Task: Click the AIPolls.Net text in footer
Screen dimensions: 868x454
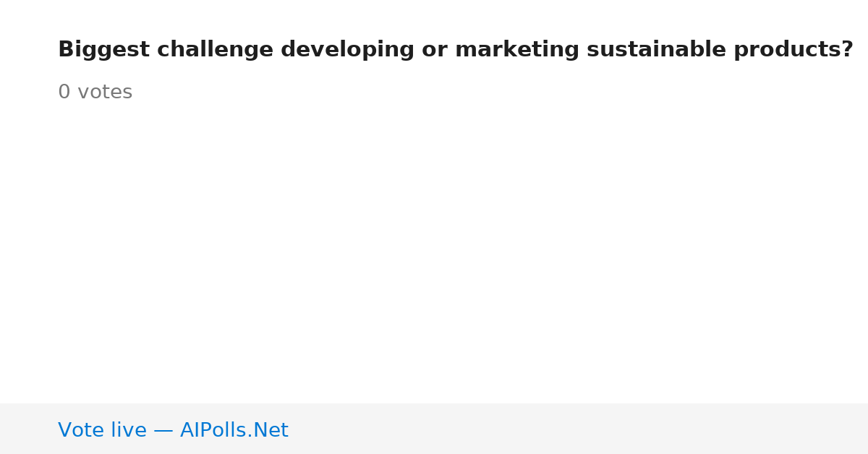Action: coord(234,431)
